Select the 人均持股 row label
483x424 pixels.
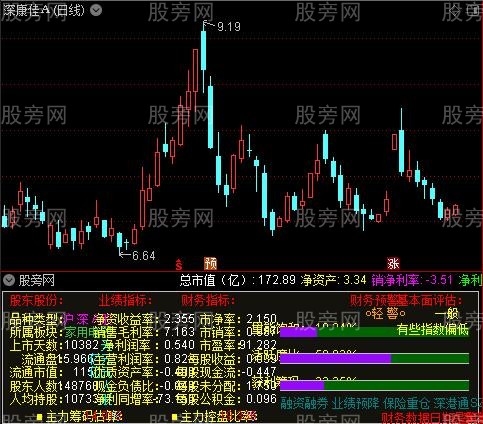click(36, 399)
